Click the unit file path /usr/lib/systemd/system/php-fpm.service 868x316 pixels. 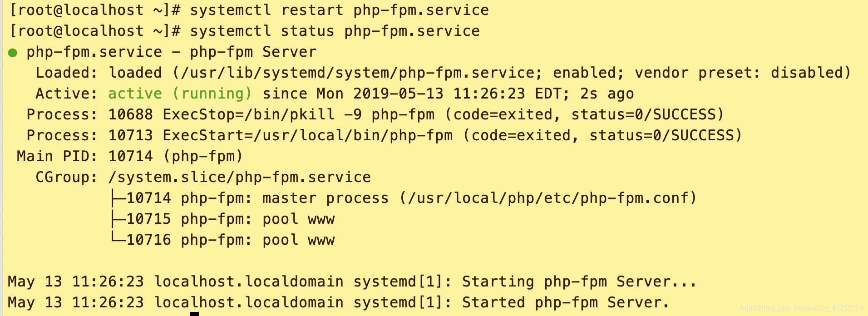pyautogui.click(x=357, y=73)
